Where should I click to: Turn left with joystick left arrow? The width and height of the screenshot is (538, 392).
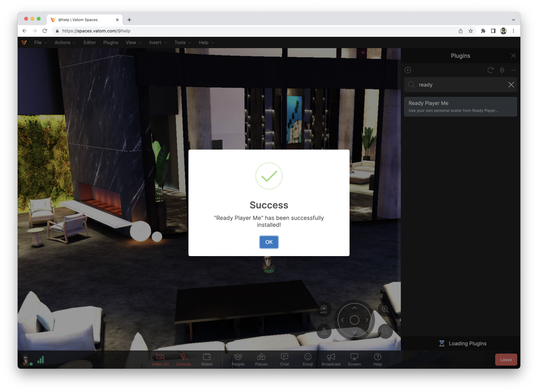click(342, 320)
